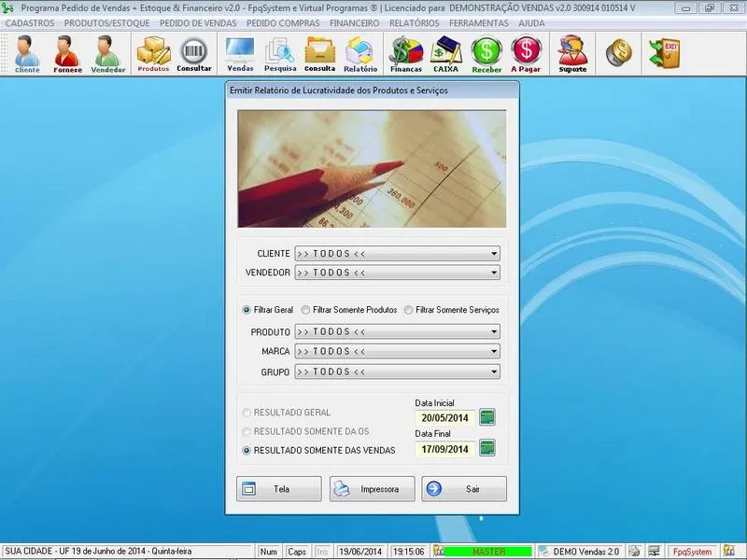
Task: Launch the Vendas monitor icon
Action: click(240, 53)
